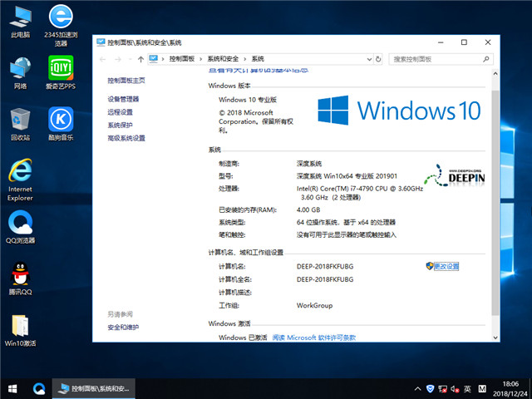The image size is (532, 399).
Task: Open the network status tray icon
Action: point(442,389)
